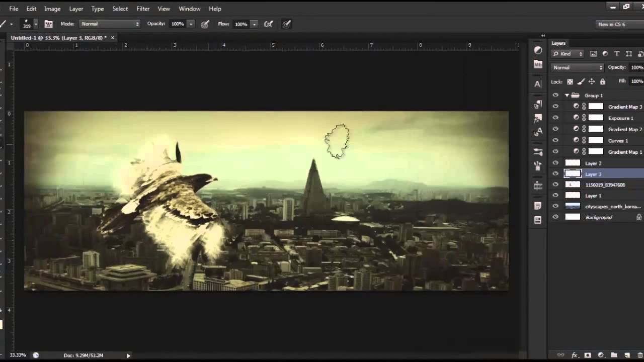Toggle pressure for opacity icon after Opacity

coord(205,24)
